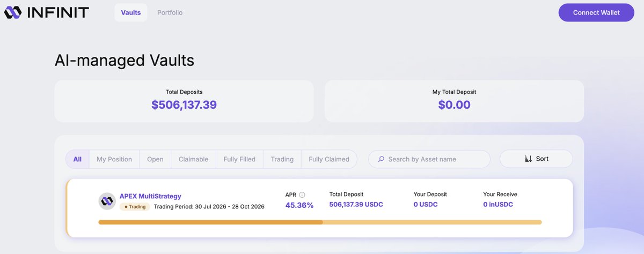Image resolution: width=644 pixels, height=254 pixels.
Task: Click the Trading Period date text
Action: 209,206
